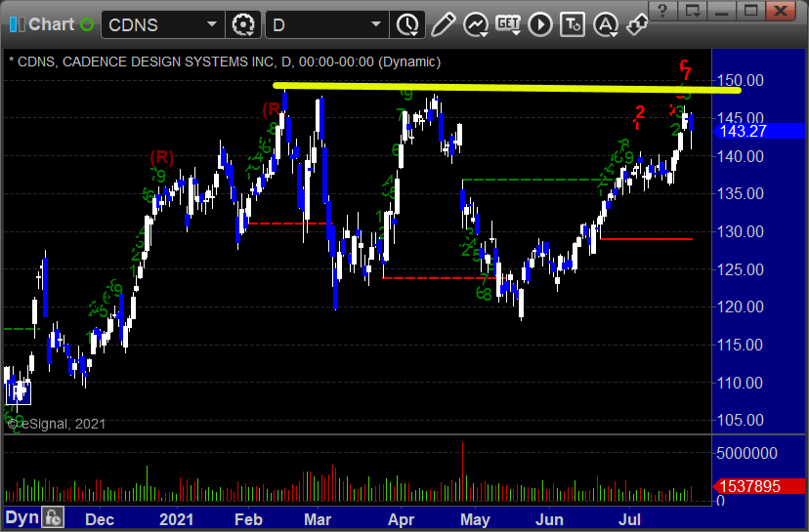809x532 pixels.
Task: Maximize the chart window
Action: (x=750, y=11)
